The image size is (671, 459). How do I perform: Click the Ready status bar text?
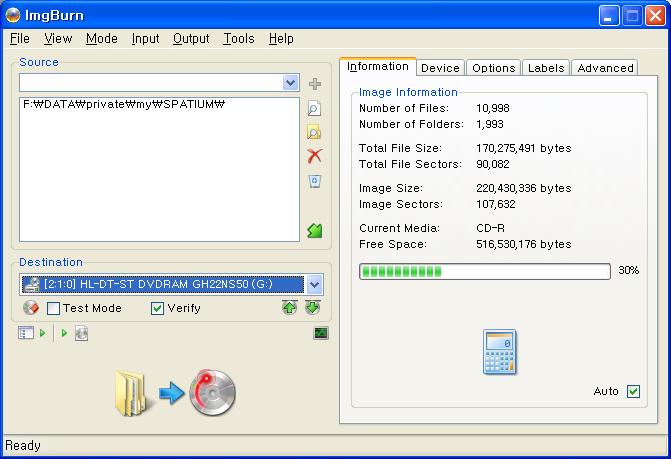click(23, 446)
